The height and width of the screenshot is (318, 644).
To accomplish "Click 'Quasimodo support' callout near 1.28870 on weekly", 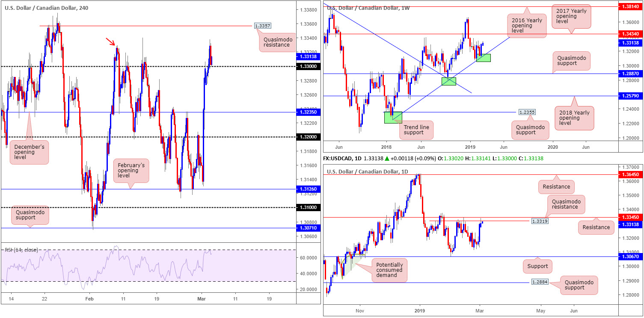I will tap(572, 61).
